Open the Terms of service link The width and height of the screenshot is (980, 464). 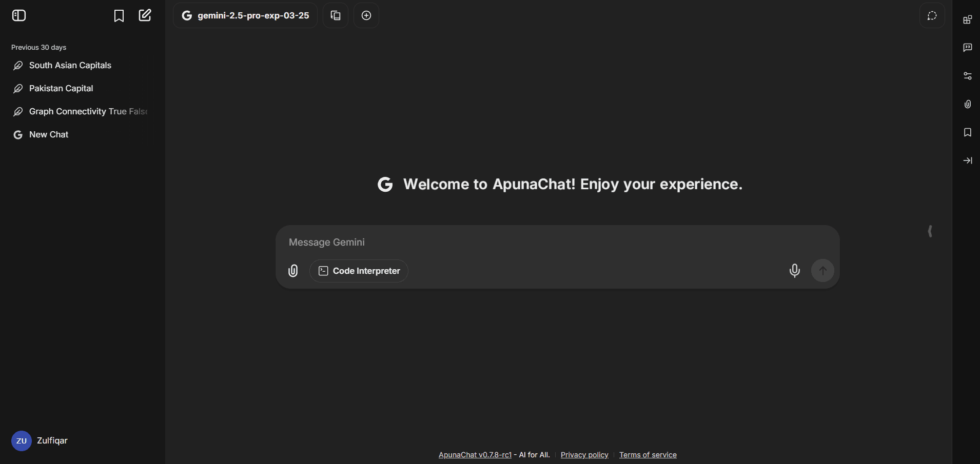point(648,455)
